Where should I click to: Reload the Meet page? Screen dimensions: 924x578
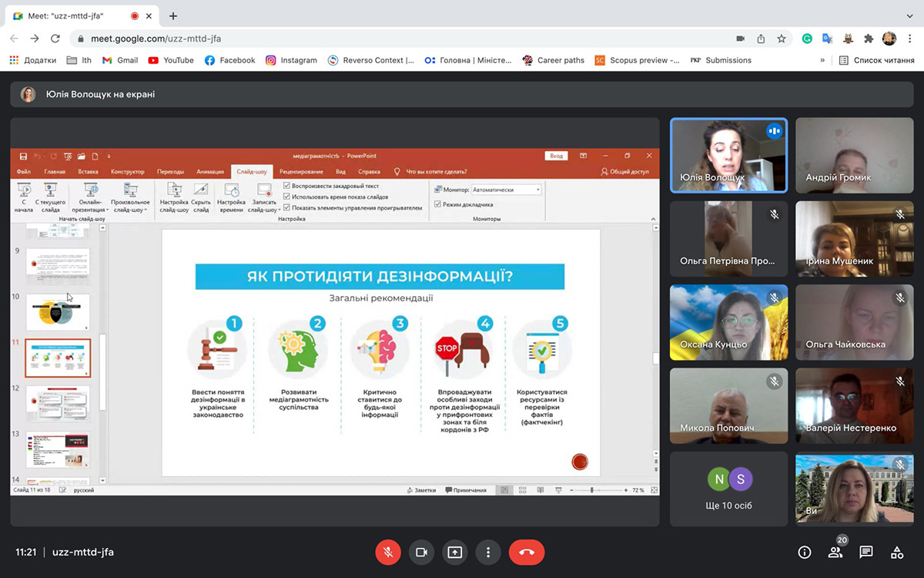[55, 39]
